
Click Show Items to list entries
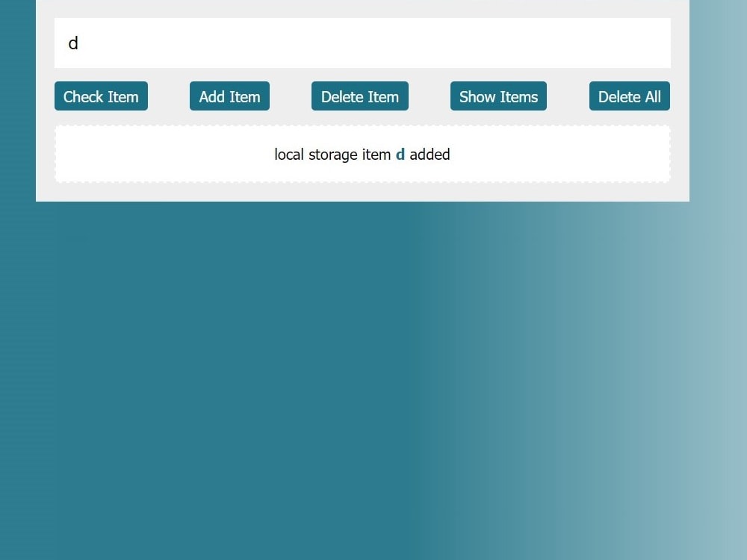tap(498, 96)
